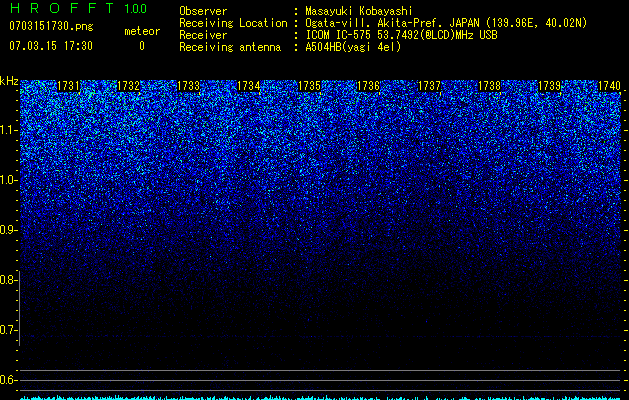Image resolution: width=629 pixels, height=400 pixels.
Task: Click the 1734 time marker
Action: point(249,86)
